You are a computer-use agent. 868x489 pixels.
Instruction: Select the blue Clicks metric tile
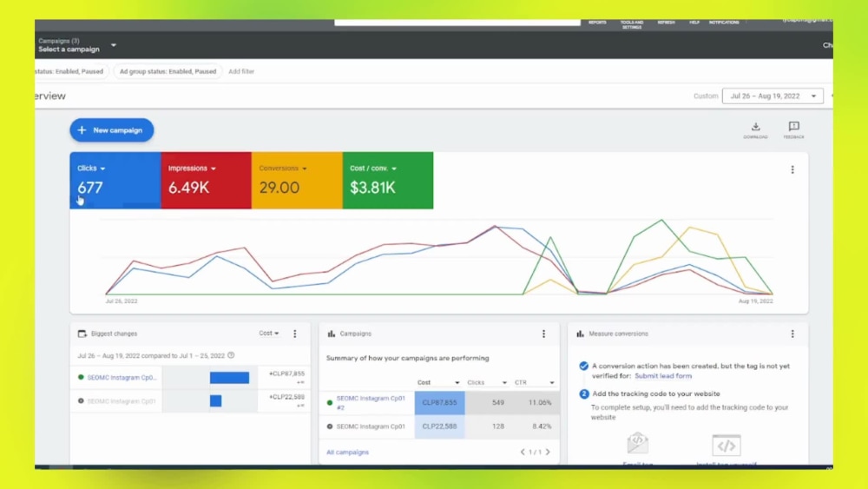[115, 181]
